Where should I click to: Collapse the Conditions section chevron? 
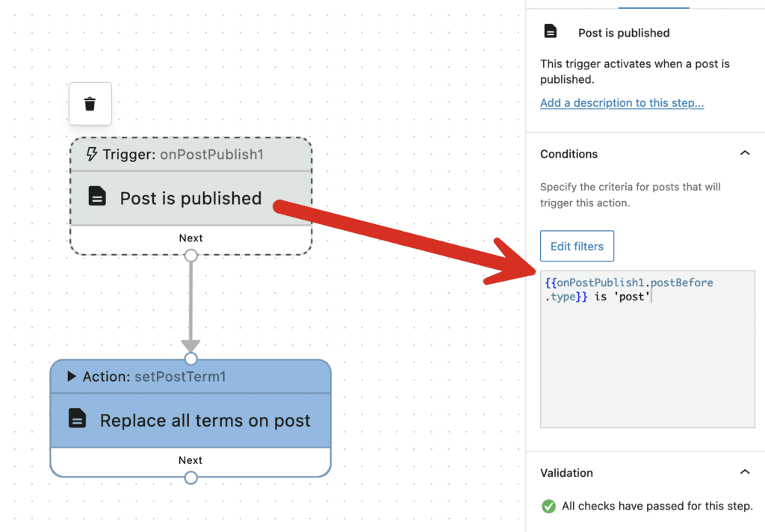744,153
